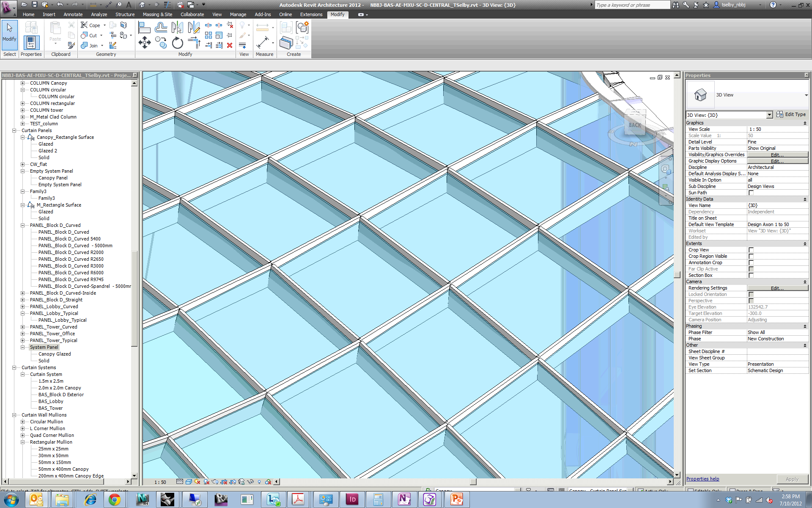Select the Move tool in Modify panel
This screenshot has width=812, height=508.
pos(145,43)
